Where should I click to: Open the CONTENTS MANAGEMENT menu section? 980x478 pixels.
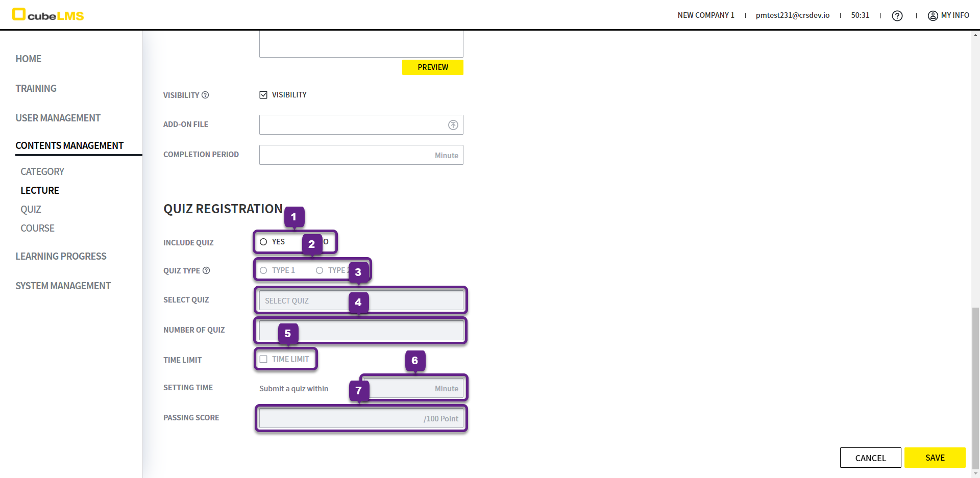[x=69, y=146]
